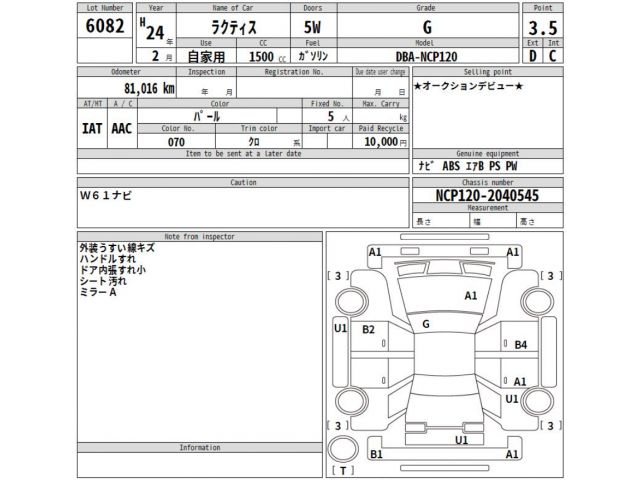The height and width of the screenshot is (480, 640).
Task: Click the Caution section header
Action: click(x=243, y=182)
